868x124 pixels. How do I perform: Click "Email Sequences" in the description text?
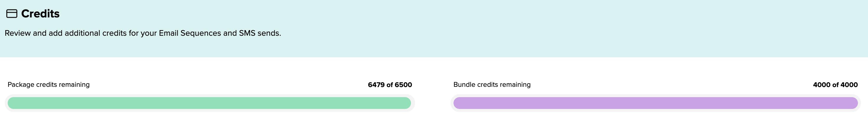190,33
